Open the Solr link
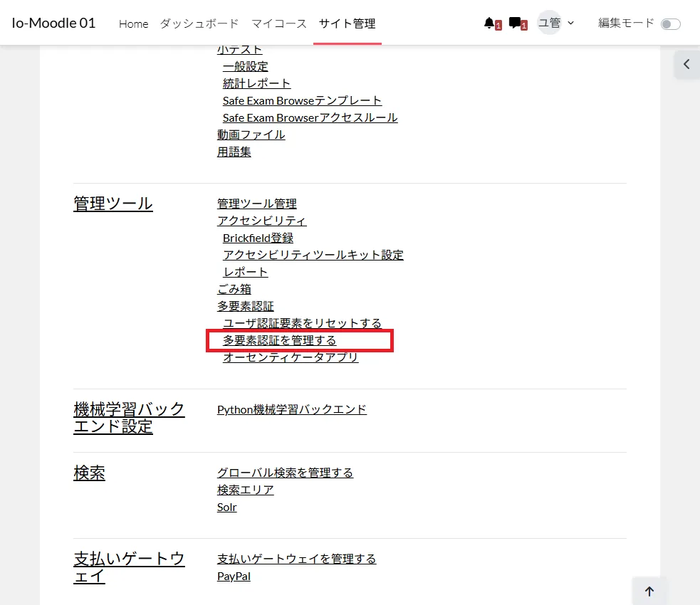The image size is (700, 605). click(226, 507)
